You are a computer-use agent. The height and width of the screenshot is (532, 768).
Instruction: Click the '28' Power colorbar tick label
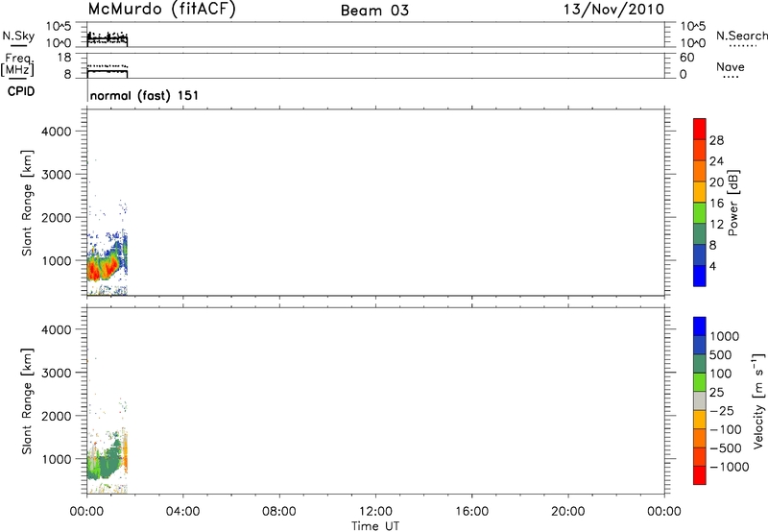pos(716,140)
